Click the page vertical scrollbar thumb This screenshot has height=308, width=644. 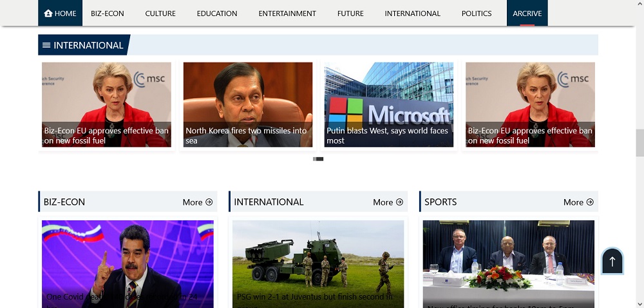pos(640,142)
